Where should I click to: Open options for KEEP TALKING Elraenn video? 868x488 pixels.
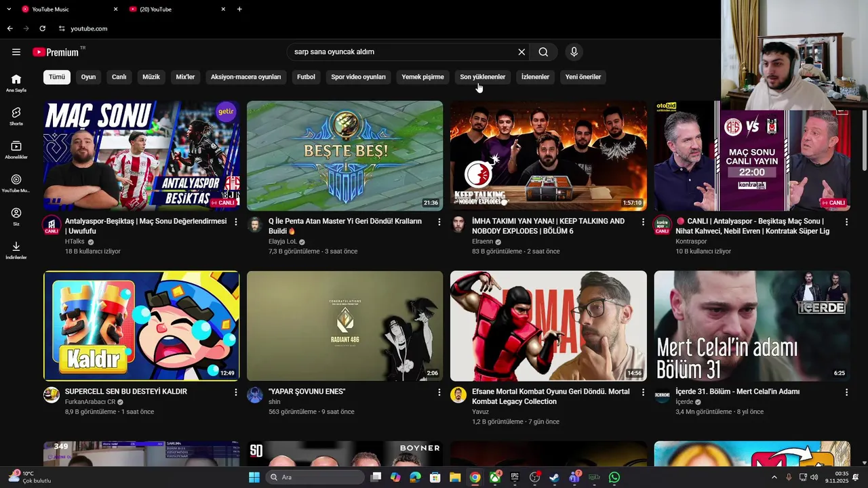(643, 222)
